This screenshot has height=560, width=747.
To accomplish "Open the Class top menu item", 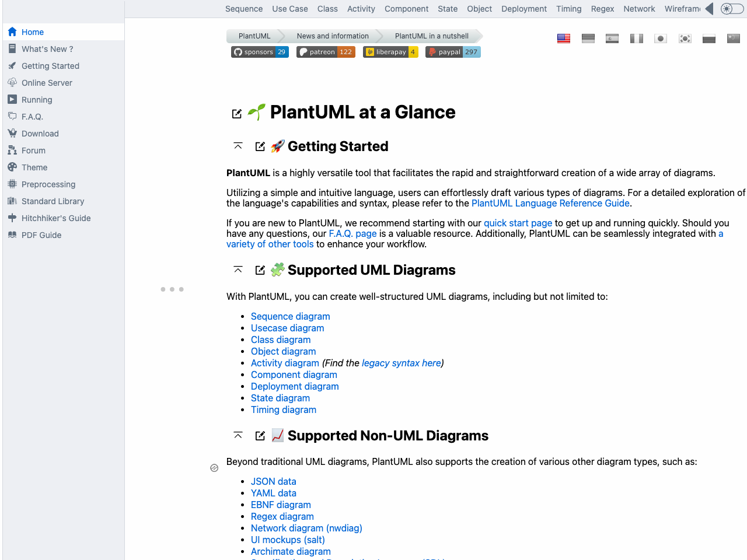I will coord(327,9).
